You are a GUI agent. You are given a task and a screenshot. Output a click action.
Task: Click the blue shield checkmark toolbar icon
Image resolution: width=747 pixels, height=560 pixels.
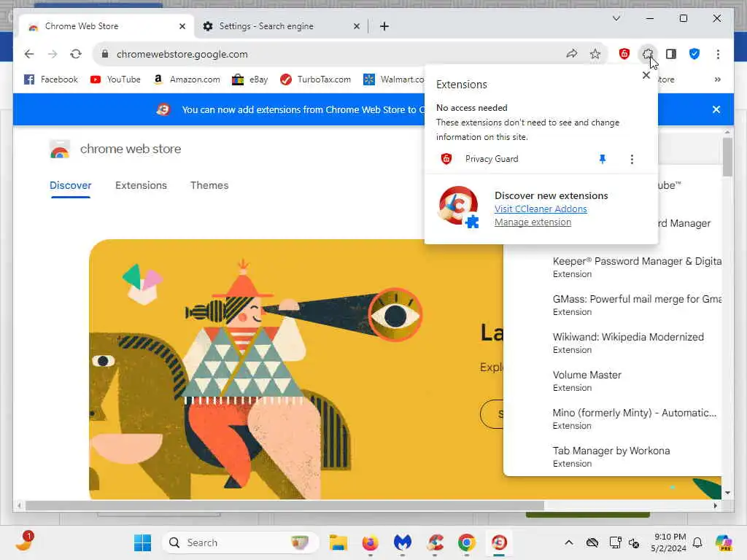pos(694,54)
